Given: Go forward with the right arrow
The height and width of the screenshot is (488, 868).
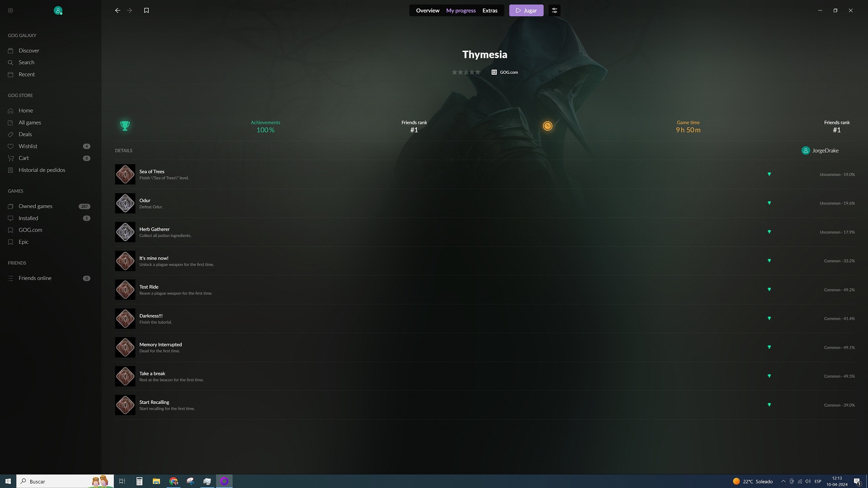Looking at the screenshot, I should (130, 10).
